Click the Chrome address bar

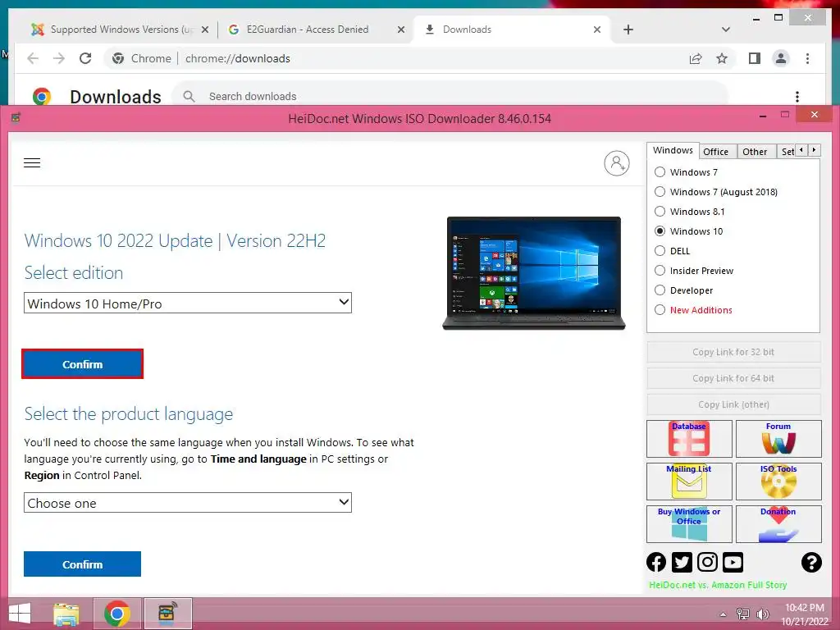click(x=396, y=58)
